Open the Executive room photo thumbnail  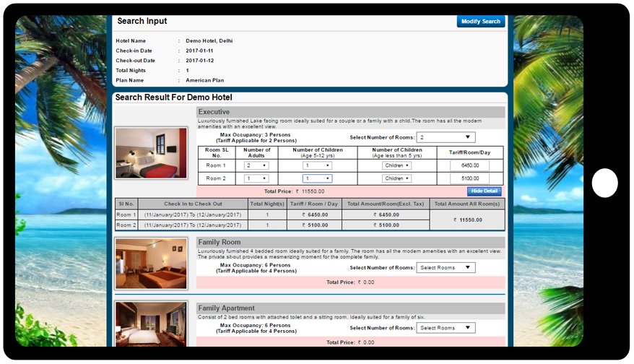pyautogui.click(x=151, y=153)
